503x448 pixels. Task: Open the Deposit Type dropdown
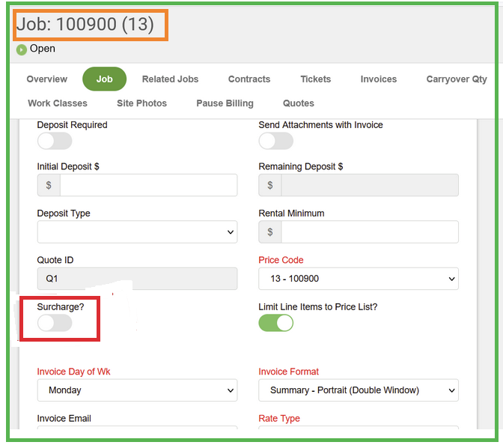[x=137, y=232]
